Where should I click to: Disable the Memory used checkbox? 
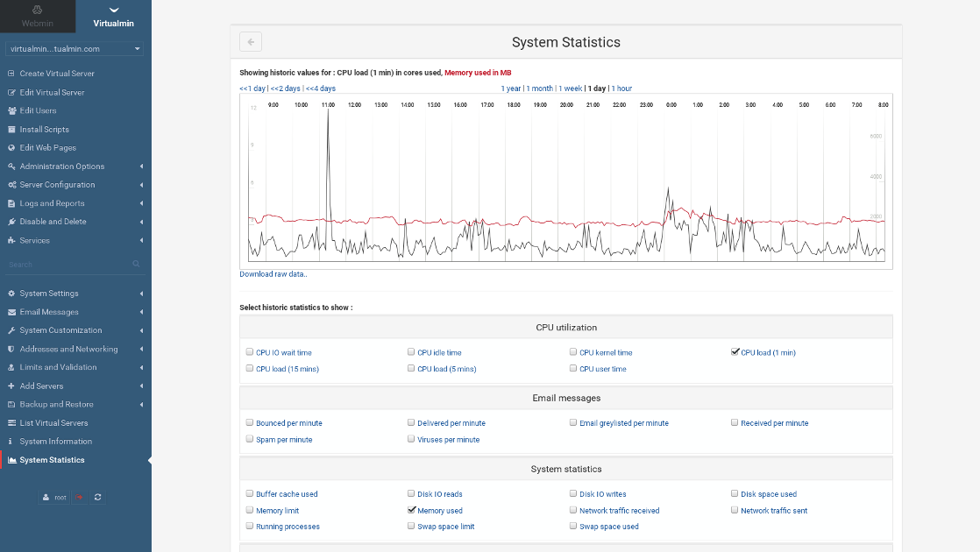pos(412,510)
